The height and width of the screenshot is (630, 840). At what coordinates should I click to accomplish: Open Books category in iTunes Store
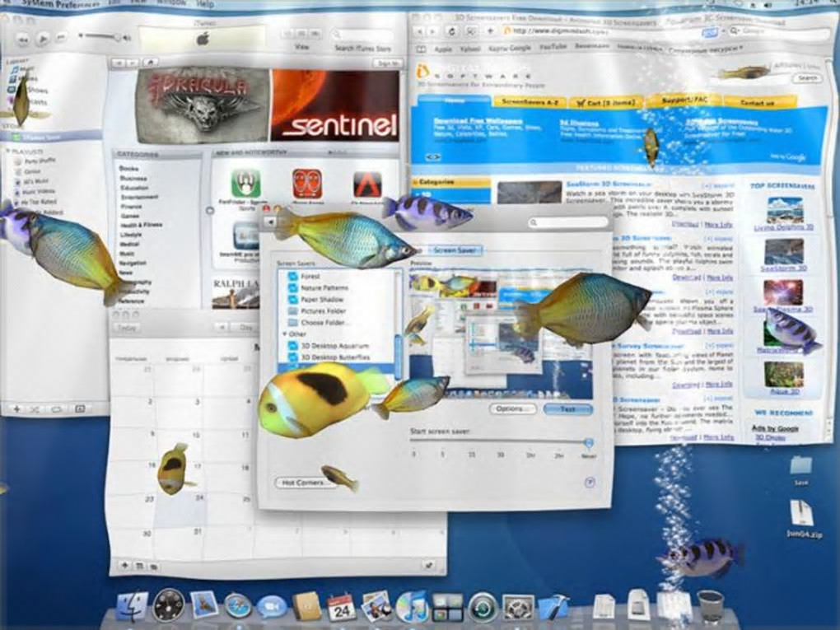coord(128,168)
